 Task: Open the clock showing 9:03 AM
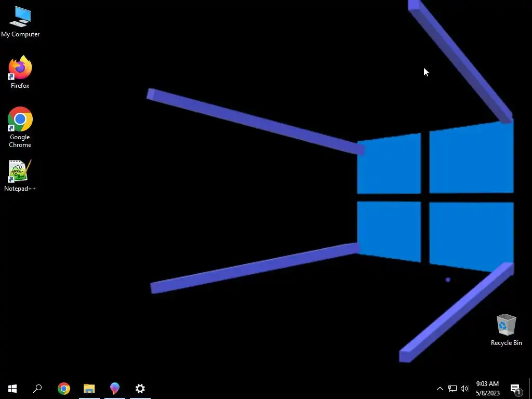coord(487,389)
